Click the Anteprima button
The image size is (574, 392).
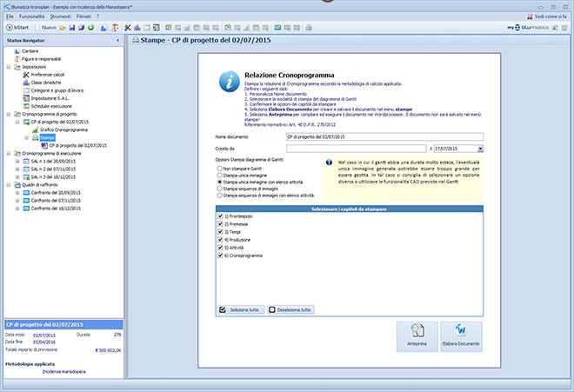[416, 336]
